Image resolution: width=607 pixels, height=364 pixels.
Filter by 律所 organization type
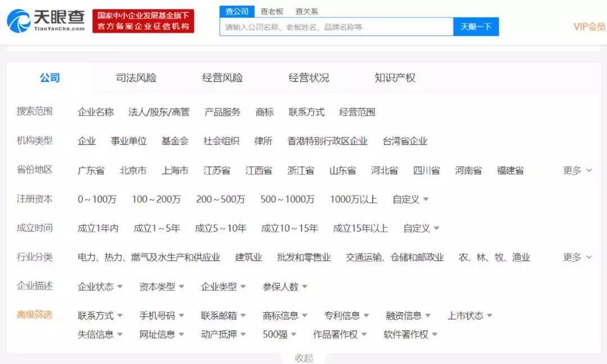(x=263, y=141)
